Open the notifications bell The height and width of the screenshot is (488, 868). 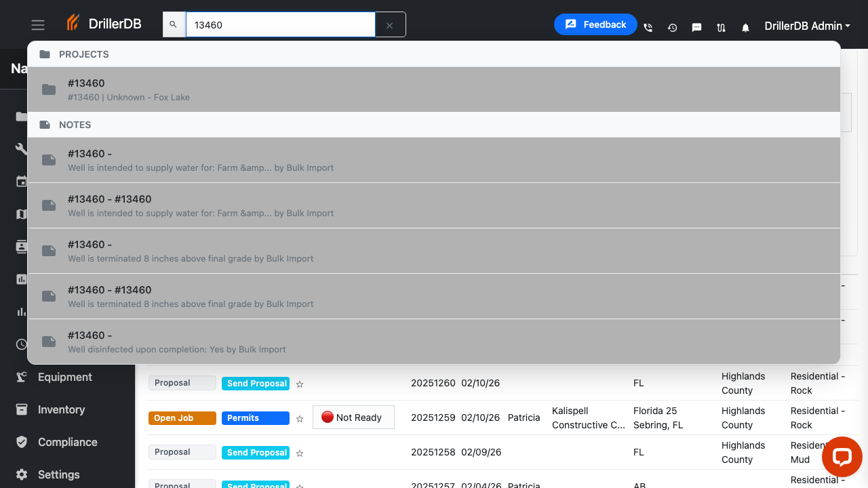(745, 27)
